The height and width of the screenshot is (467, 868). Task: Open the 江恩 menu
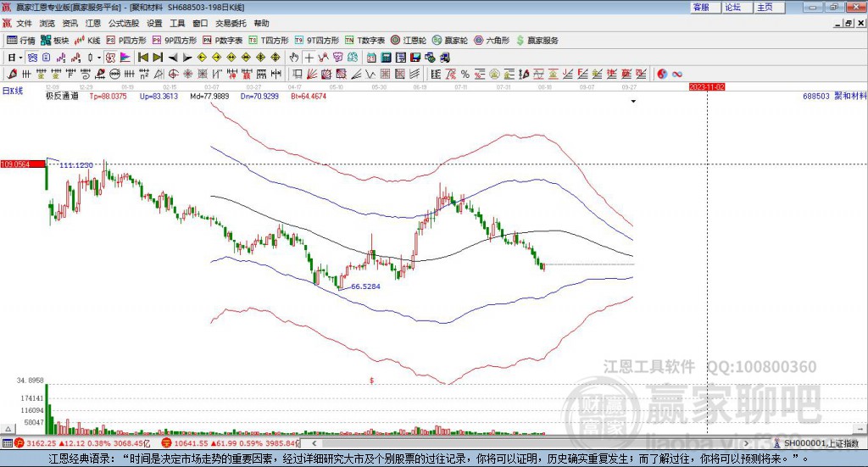click(x=93, y=23)
